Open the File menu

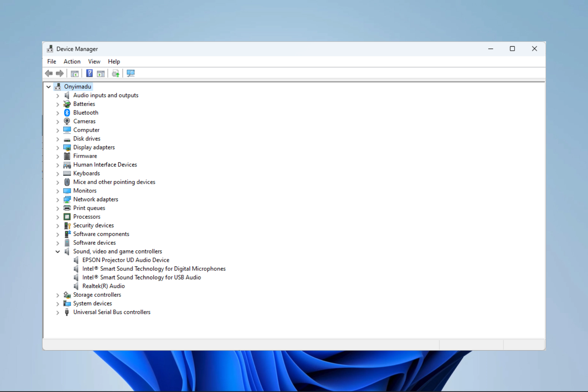point(51,62)
